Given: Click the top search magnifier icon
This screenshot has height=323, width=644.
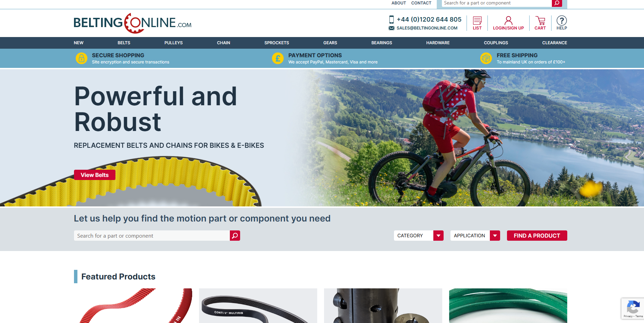Looking at the screenshot, I should (557, 3).
